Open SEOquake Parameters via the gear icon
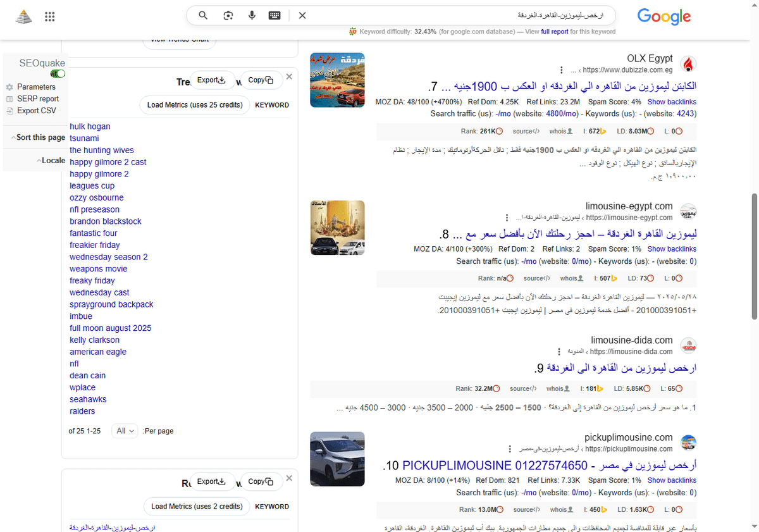The height and width of the screenshot is (532, 759). coord(10,87)
